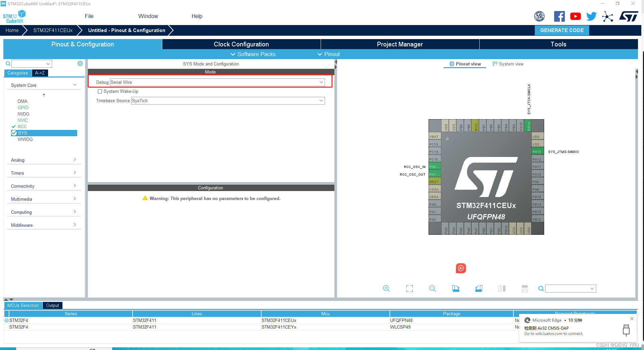
Task: Open the Timebase Source dropdown
Action: pos(321,101)
